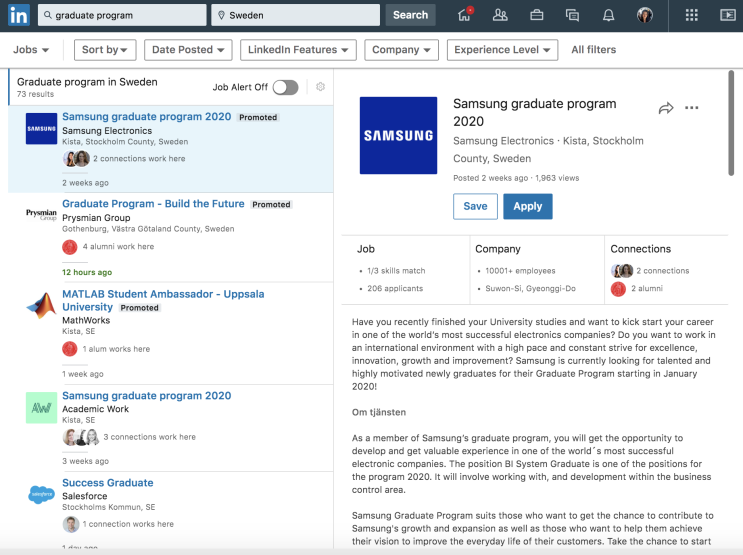Turn on the Job Alert toggle
The height and width of the screenshot is (555, 743).
(x=285, y=87)
